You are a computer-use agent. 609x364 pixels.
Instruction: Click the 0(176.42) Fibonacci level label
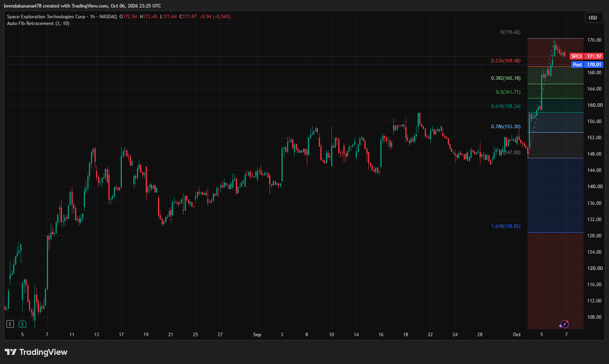click(510, 32)
